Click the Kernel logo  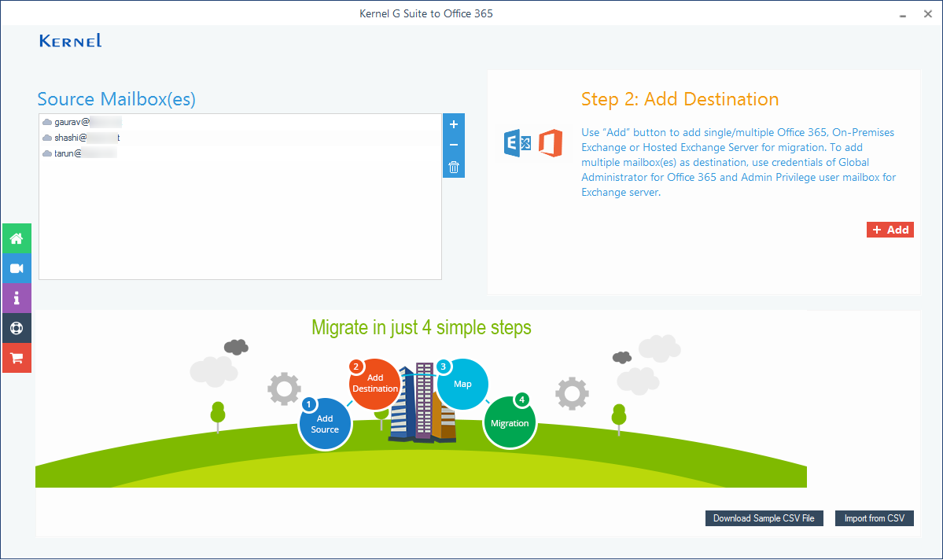point(70,41)
